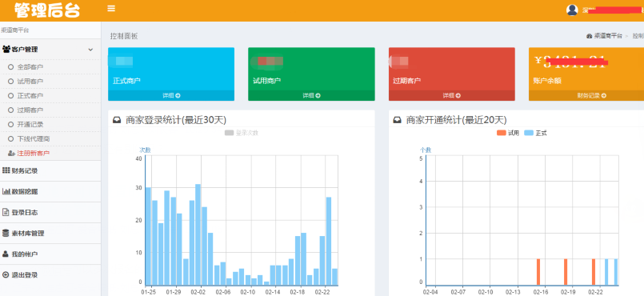Viewport: 644px width, 296px height.
Task: Click the 注册新客户 add-user icon
Action: (11, 153)
